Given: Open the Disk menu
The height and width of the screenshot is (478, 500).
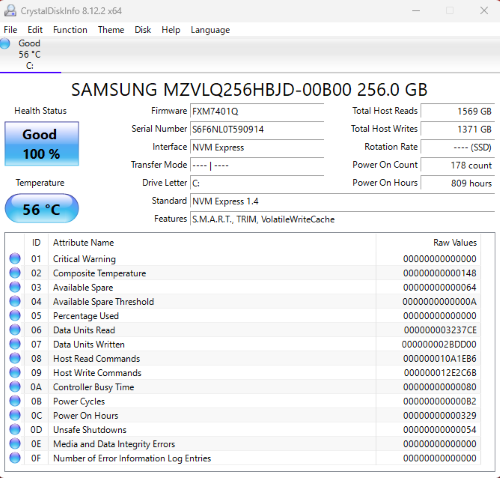Looking at the screenshot, I should (143, 30).
